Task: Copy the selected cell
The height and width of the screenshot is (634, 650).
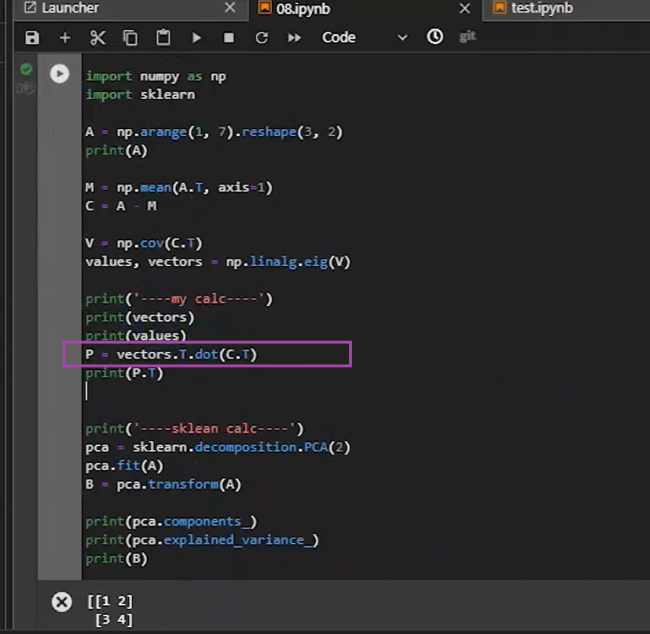Action: pos(130,38)
